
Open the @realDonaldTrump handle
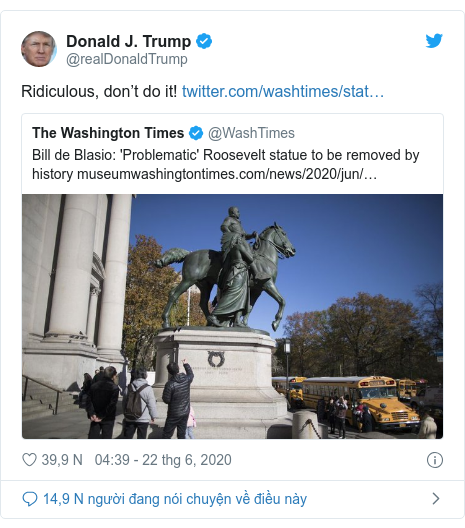coord(127,59)
